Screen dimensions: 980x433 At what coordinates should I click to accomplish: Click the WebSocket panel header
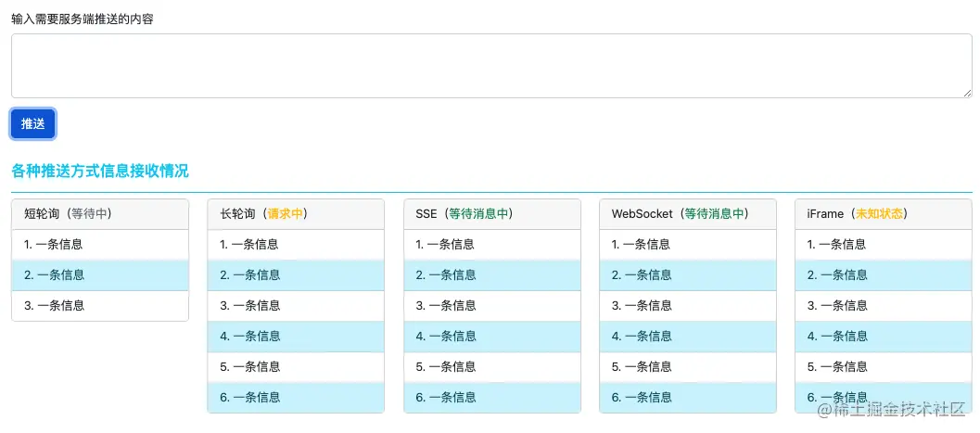click(x=688, y=214)
